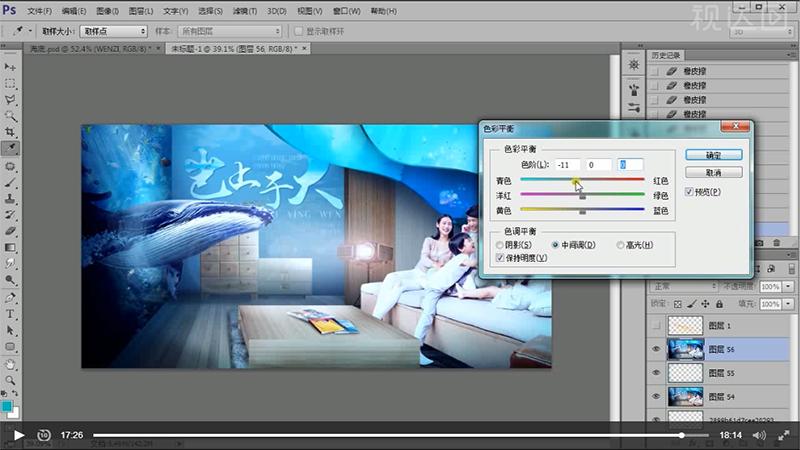The height and width of the screenshot is (450, 800).
Task: Select the Eyedropper tool in toolbox
Action: [10, 148]
